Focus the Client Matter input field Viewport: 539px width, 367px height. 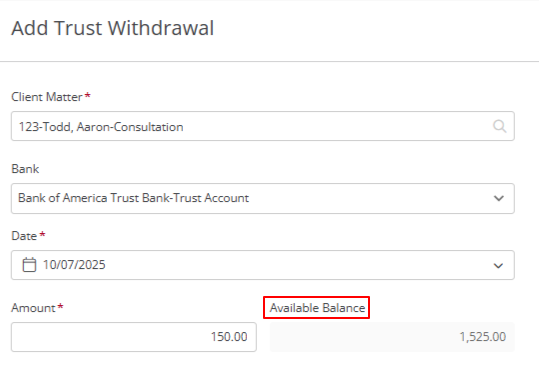click(263, 126)
